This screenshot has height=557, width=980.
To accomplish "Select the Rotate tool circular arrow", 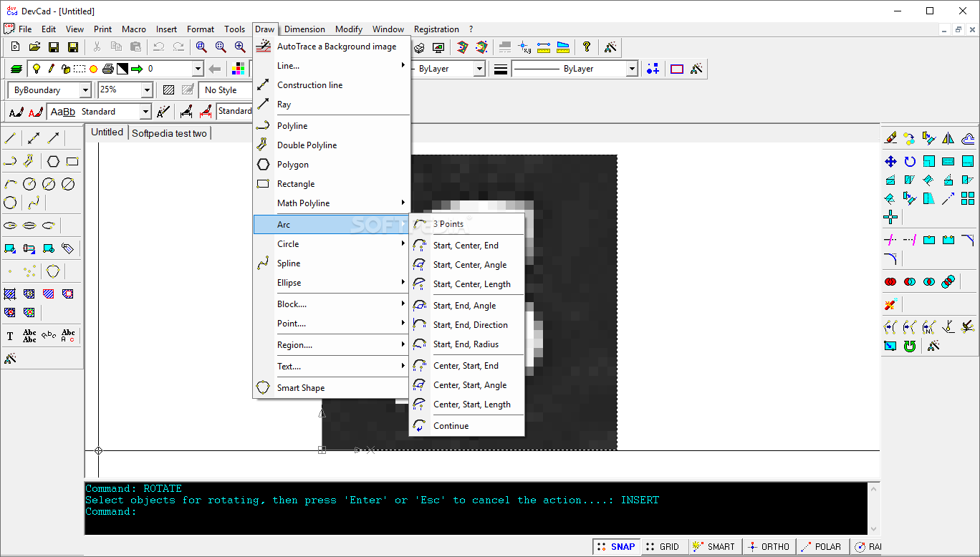I will pos(910,161).
